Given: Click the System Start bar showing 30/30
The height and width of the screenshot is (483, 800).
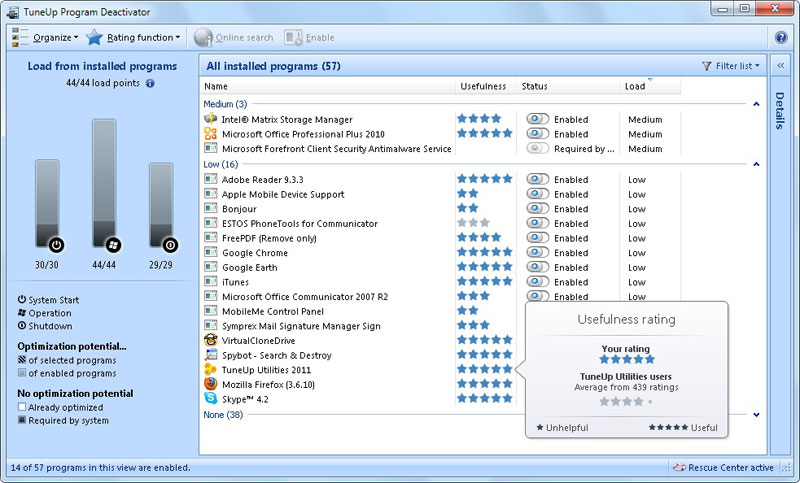Looking at the screenshot, I should 47,204.
